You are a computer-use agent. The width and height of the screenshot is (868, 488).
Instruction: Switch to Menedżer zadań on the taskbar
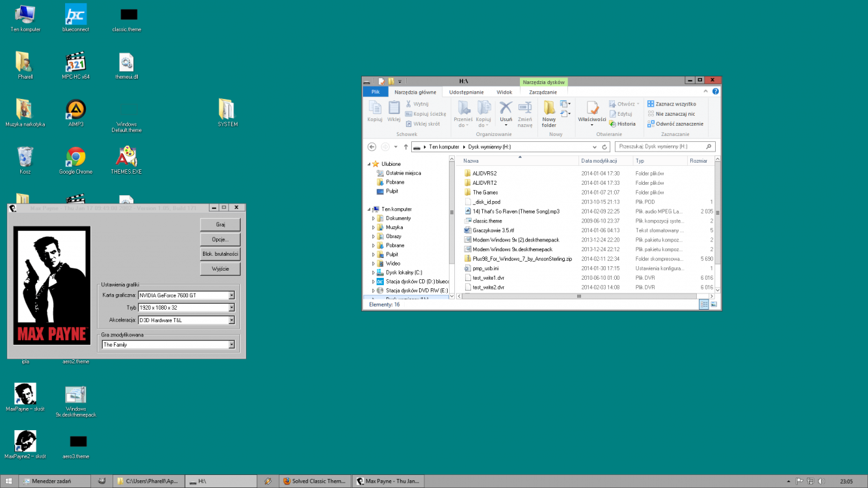point(54,481)
